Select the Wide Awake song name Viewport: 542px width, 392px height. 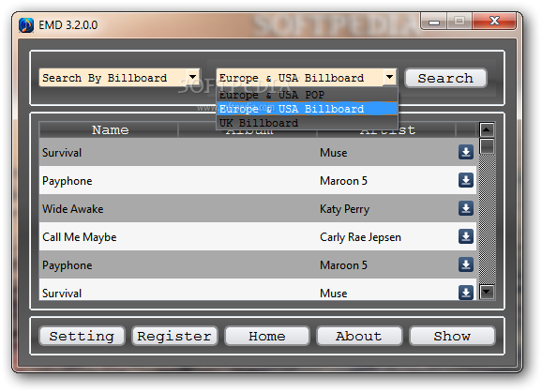[x=73, y=209]
